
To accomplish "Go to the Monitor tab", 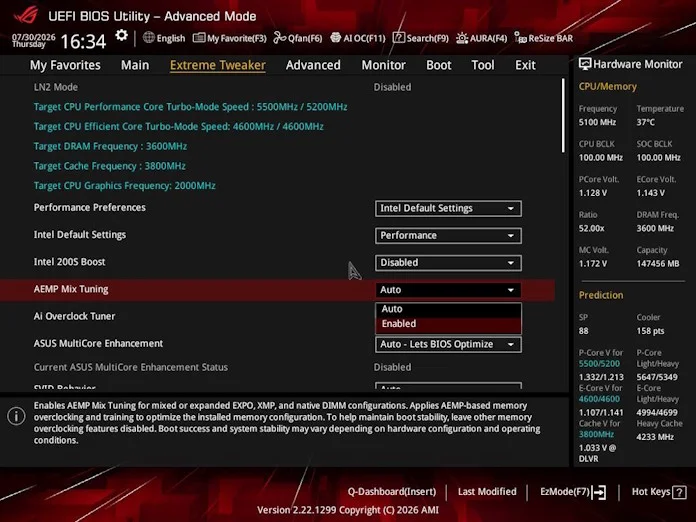I will click(384, 65).
